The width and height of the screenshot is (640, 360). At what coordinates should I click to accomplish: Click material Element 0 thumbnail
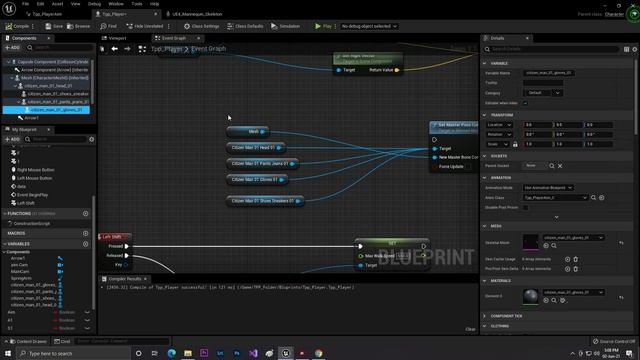click(x=531, y=297)
